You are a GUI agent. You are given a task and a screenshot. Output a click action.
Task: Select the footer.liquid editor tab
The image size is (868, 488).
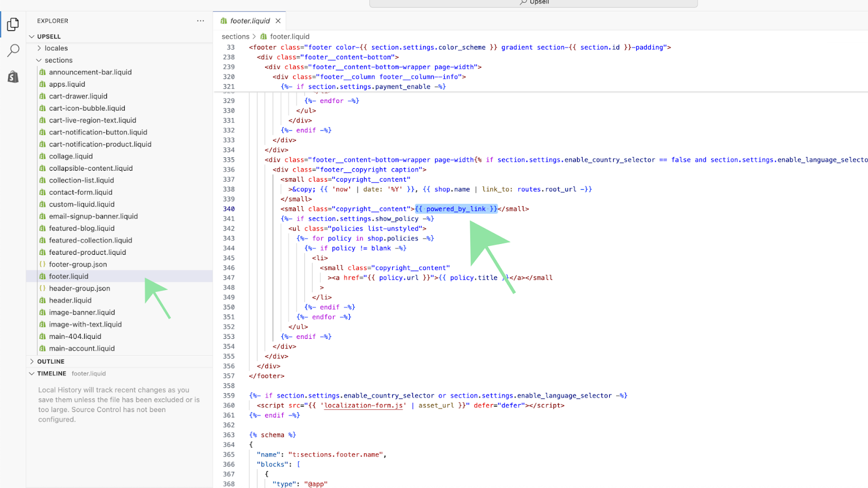coord(250,21)
